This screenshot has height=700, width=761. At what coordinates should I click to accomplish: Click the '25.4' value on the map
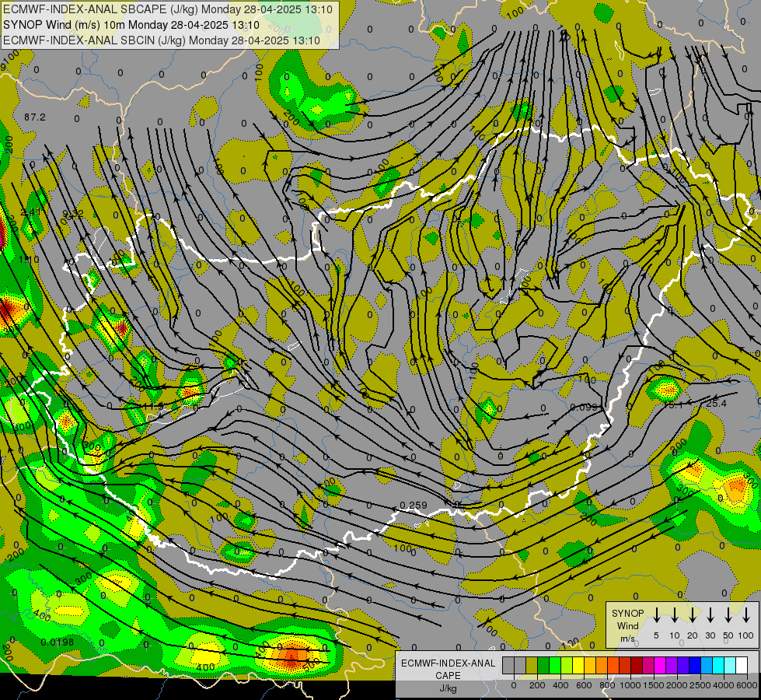[x=717, y=403]
